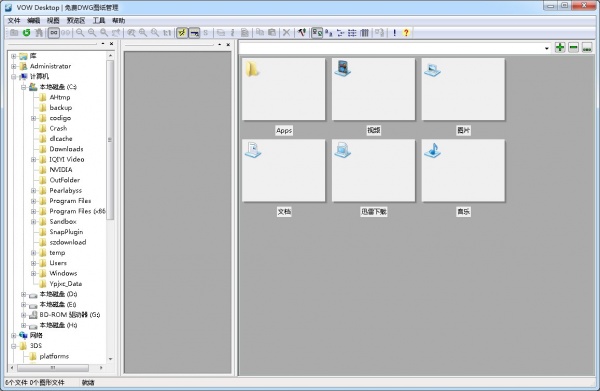Open the 文件 menu

[14, 20]
